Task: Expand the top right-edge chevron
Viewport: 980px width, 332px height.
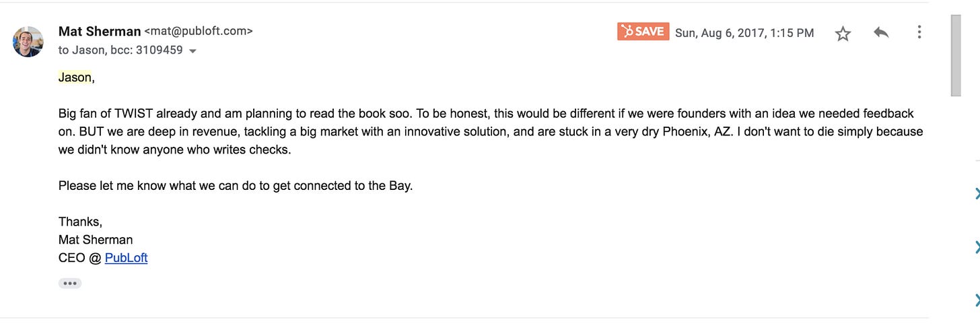Action: (977, 195)
